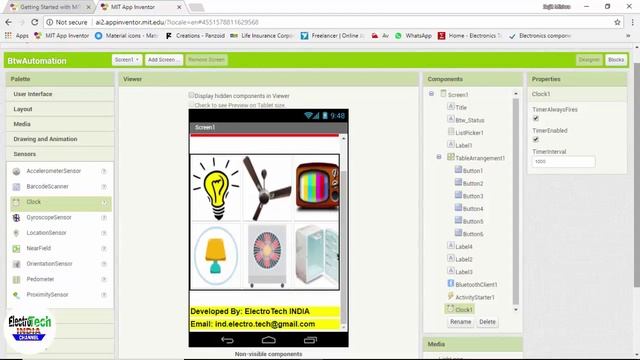Open the WhatsApp bookmark
This screenshot has height=360, width=640.
[413, 36]
